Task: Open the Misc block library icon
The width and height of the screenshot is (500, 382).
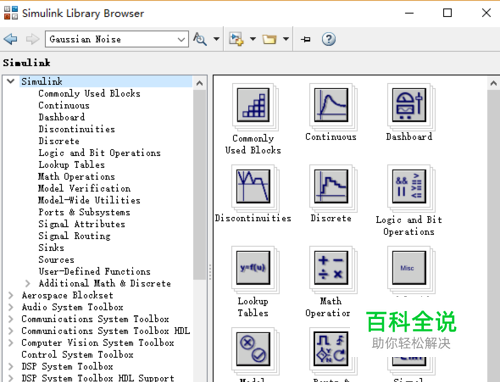Action: pyautogui.click(x=409, y=268)
